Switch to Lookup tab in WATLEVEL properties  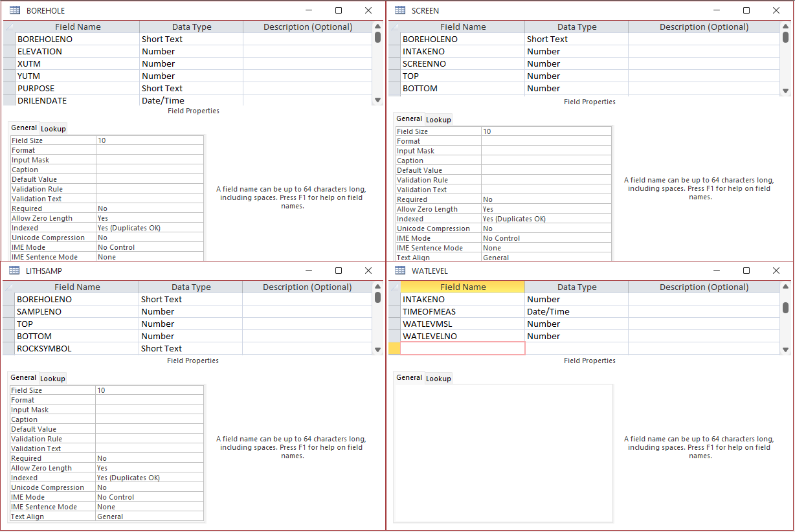pos(438,379)
